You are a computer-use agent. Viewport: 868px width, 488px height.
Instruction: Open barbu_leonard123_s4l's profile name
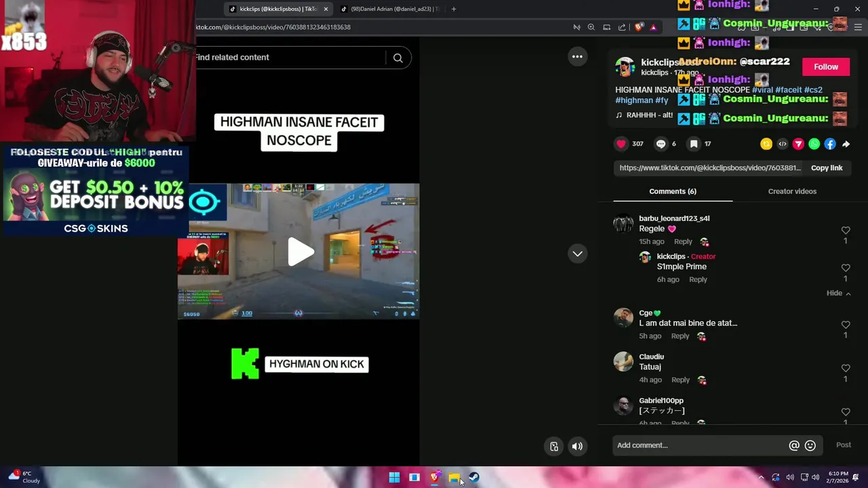pyautogui.click(x=674, y=218)
